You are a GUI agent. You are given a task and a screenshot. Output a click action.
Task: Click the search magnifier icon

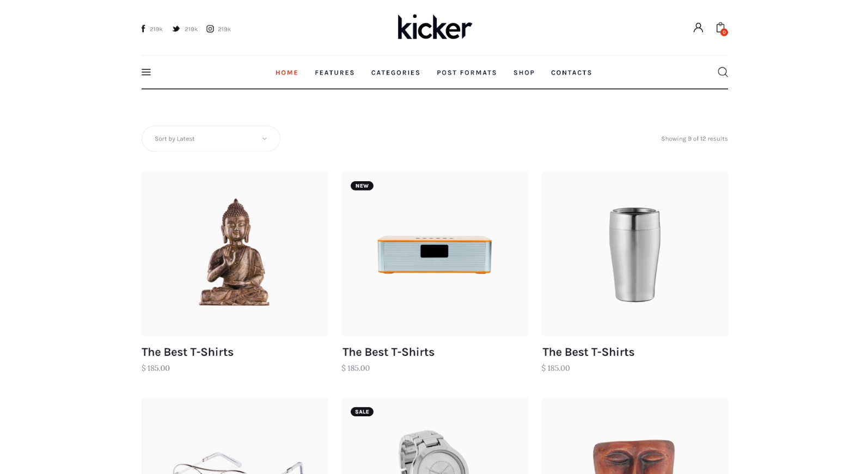(x=723, y=72)
